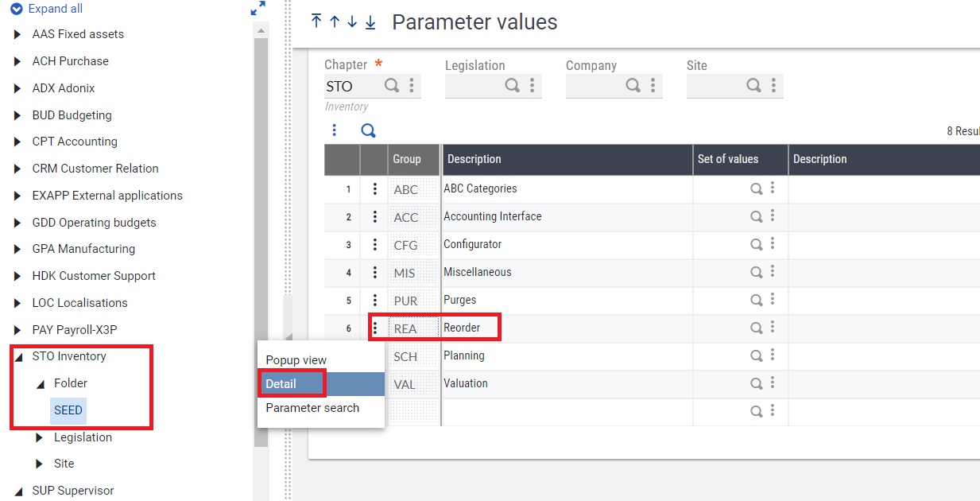Viewport: 980px width, 501px height.
Task: Open row actions menu for ABC Categories
Action: pyautogui.click(x=374, y=188)
